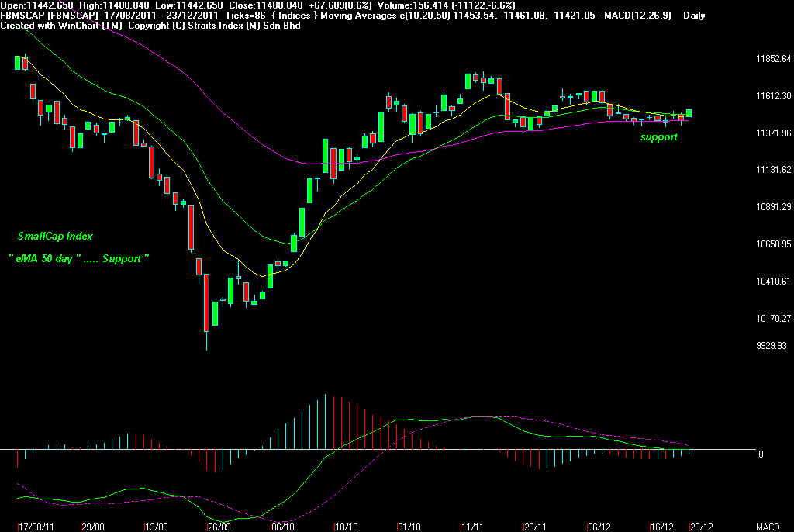The image size is (794, 532).
Task: Click the date marker 11/11
Action: (472, 527)
